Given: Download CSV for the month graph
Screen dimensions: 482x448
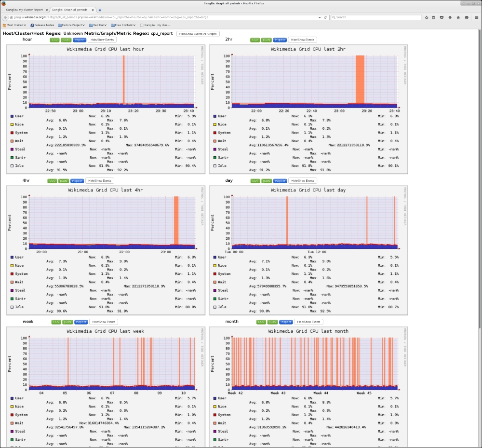Looking at the screenshot, I should (261, 322).
